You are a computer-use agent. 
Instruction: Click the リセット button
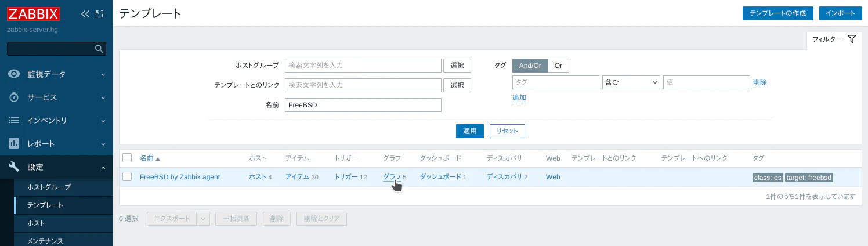coord(507,131)
